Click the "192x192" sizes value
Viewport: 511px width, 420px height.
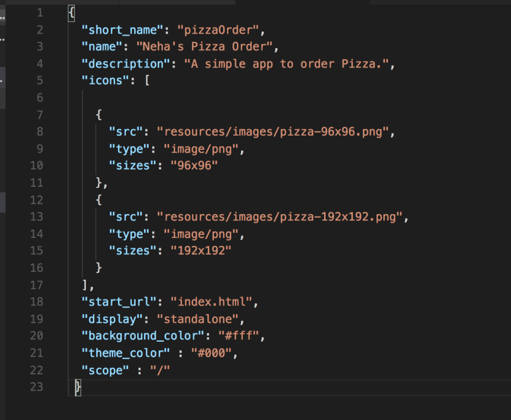[x=201, y=251]
